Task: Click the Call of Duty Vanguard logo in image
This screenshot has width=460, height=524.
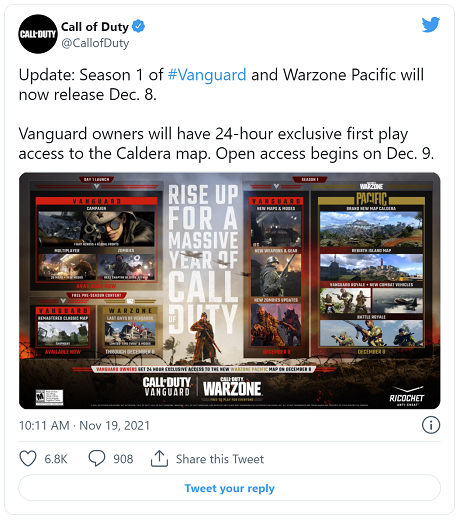Action: [x=167, y=387]
